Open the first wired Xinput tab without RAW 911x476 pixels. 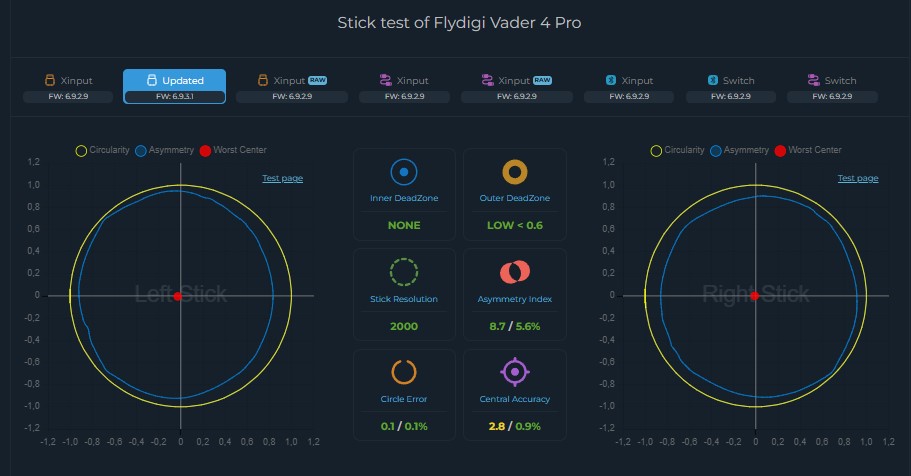69,87
